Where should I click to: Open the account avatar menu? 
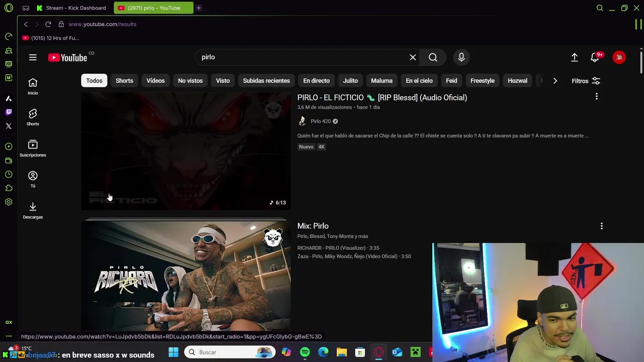tap(619, 57)
